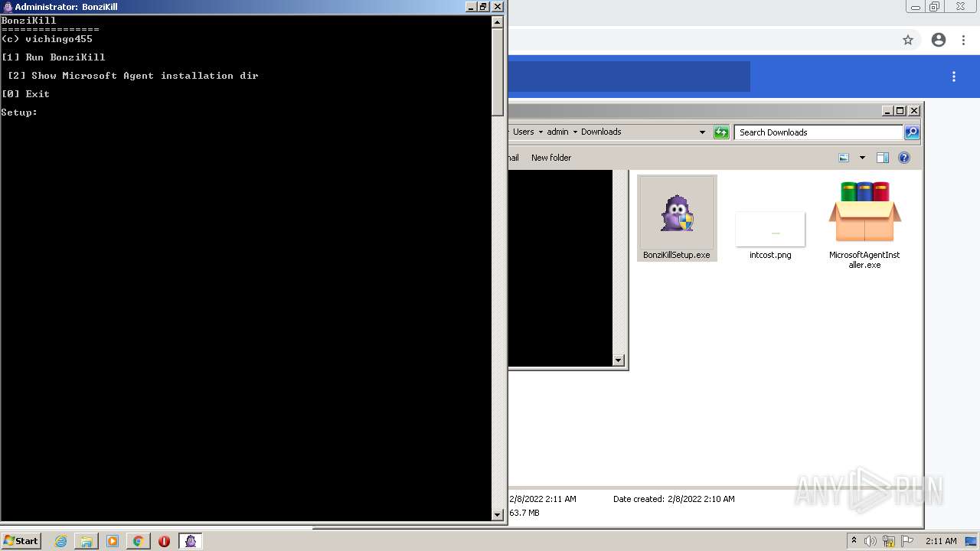Click the Search Downloads input field

(818, 132)
